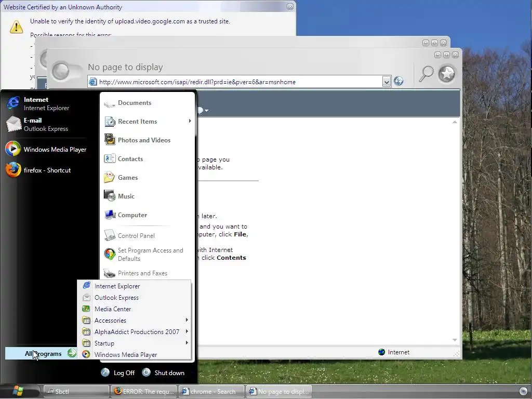Open the address bar dropdown arrow

tap(386, 82)
